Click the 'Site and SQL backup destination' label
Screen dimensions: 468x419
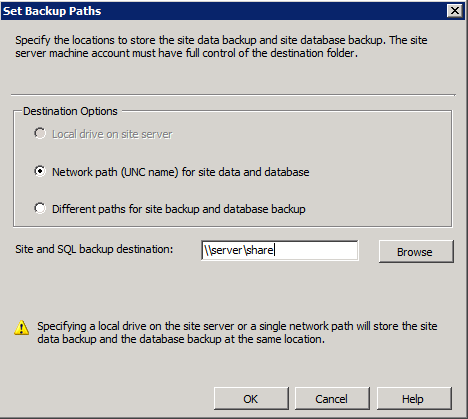(94, 249)
